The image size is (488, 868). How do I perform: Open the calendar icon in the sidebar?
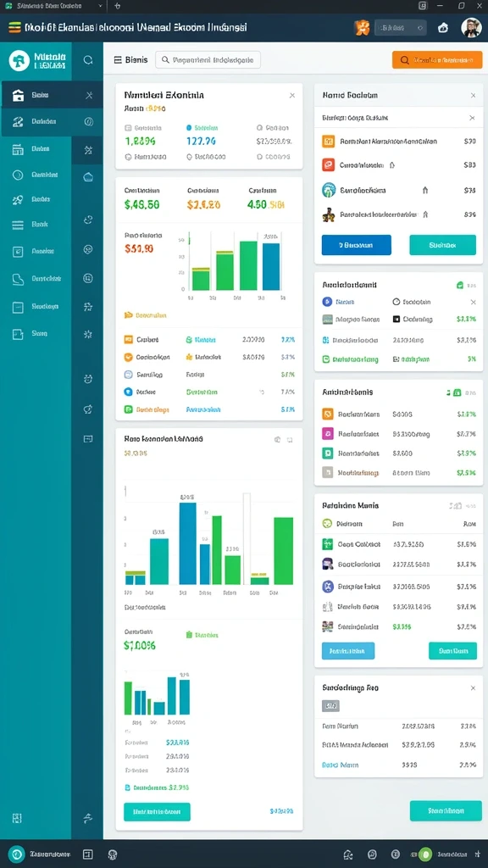18,149
